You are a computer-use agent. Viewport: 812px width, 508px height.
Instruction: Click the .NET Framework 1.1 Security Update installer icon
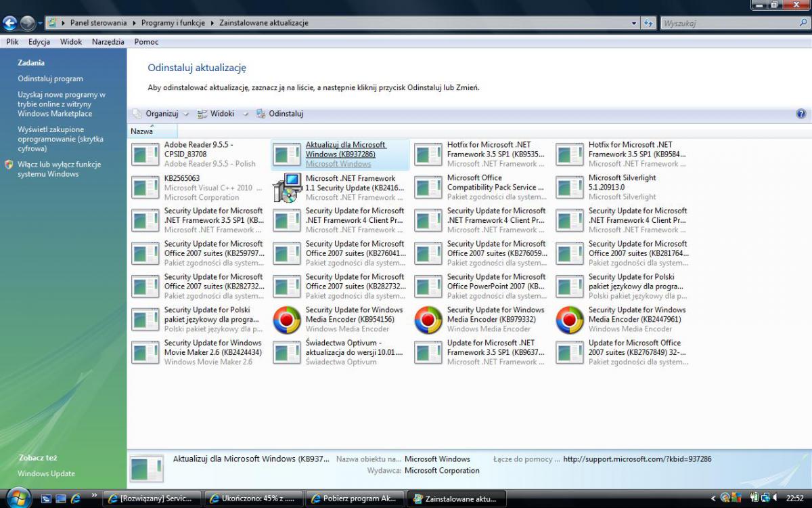click(x=288, y=188)
